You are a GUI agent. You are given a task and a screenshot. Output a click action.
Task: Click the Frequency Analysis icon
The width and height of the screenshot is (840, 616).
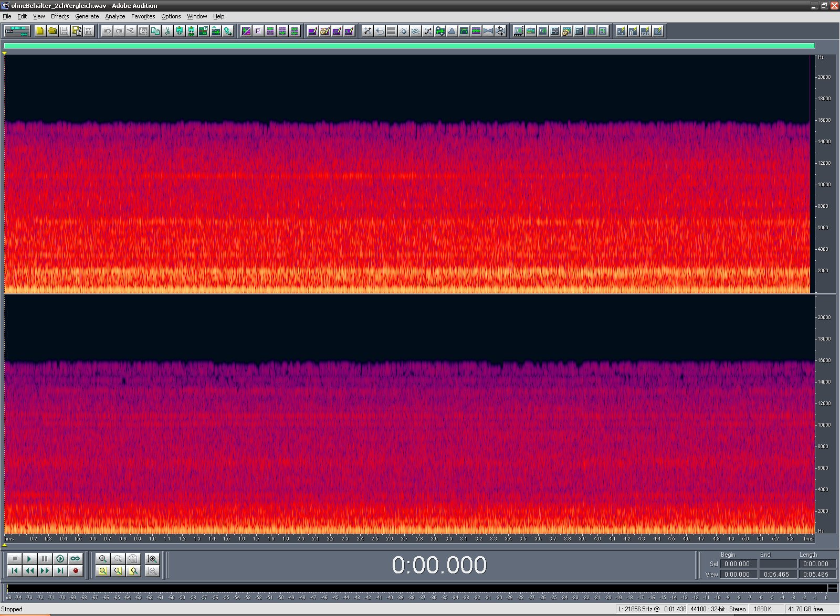pyautogui.click(x=519, y=31)
